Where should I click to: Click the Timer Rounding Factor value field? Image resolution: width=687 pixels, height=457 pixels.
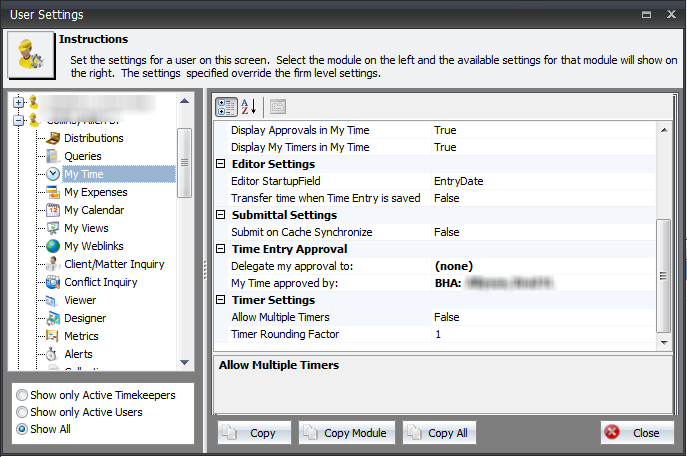[x=540, y=334]
